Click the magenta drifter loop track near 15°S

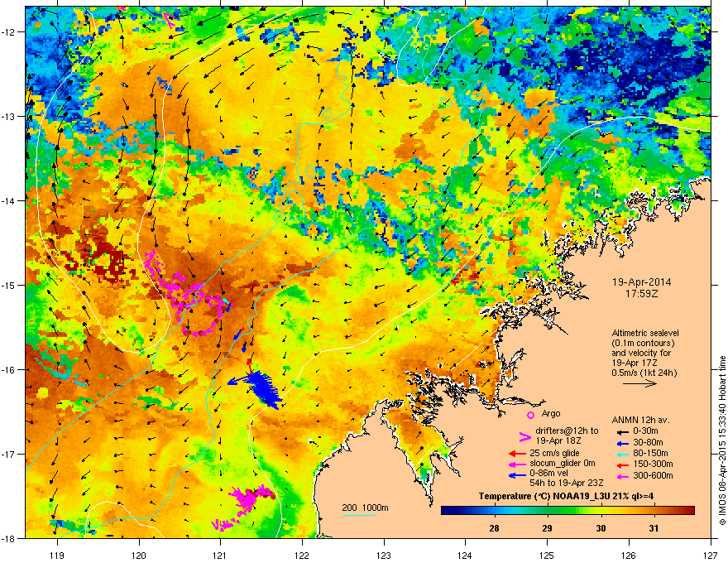188,294
